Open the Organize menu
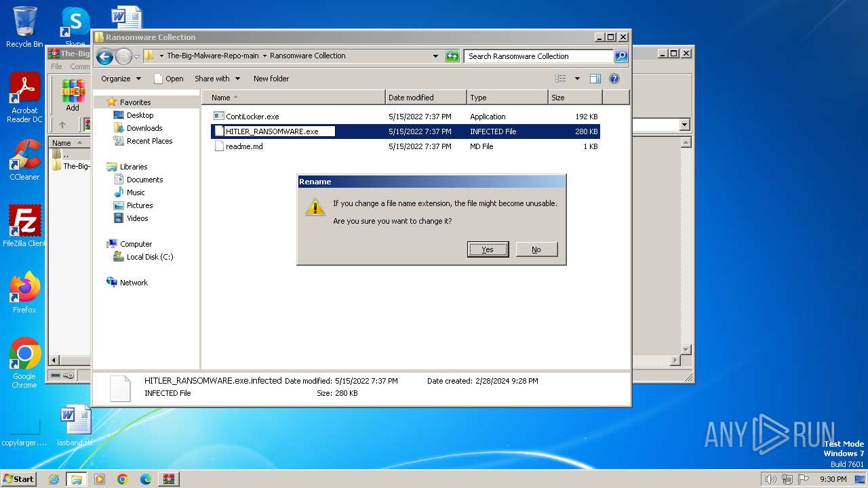Viewport: 868px width, 488px height. click(121, 79)
